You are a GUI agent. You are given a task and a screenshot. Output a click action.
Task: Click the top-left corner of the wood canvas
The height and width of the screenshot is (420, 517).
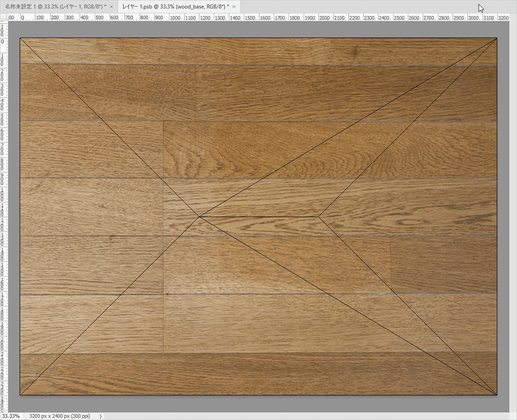pyautogui.click(x=20, y=38)
